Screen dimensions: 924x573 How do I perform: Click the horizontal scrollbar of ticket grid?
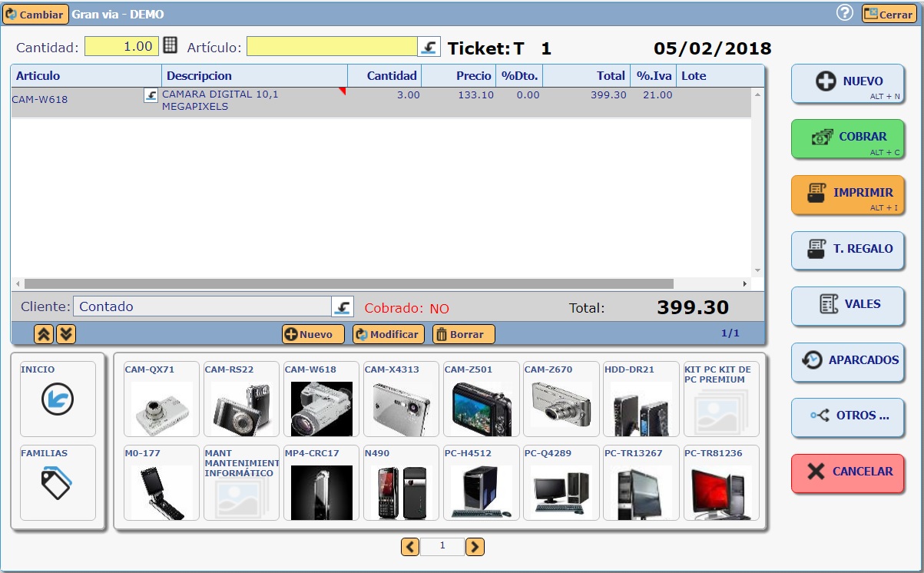click(349, 283)
